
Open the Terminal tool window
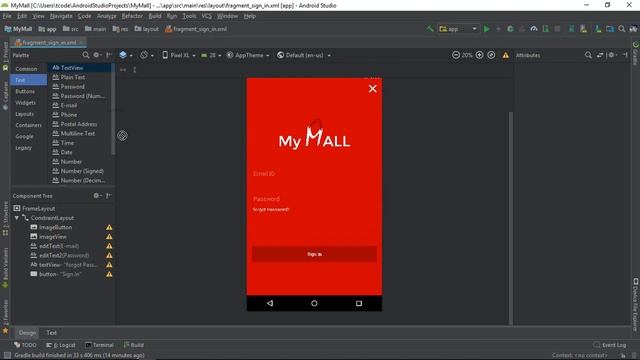pyautogui.click(x=99, y=345)
